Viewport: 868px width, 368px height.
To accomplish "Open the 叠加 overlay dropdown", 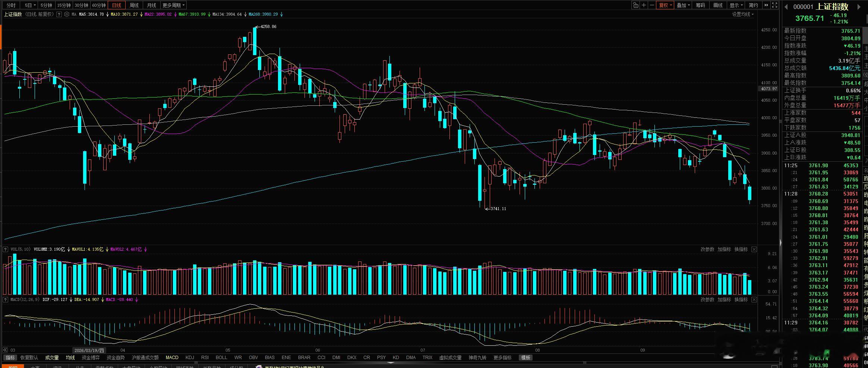I will (683, 5).
